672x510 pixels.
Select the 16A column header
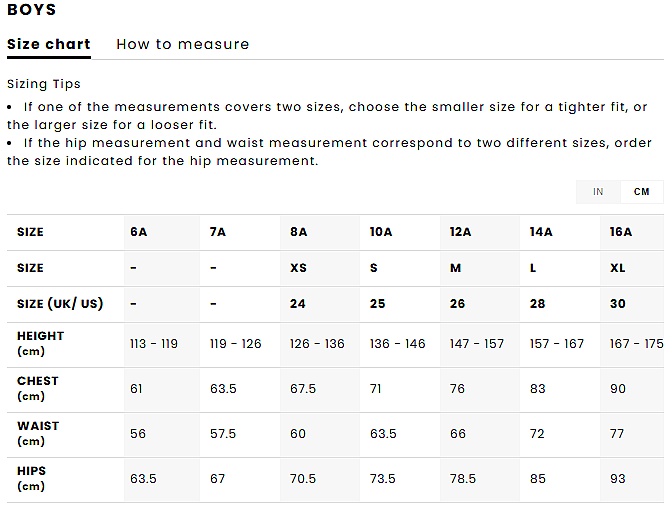pos(621,232)
